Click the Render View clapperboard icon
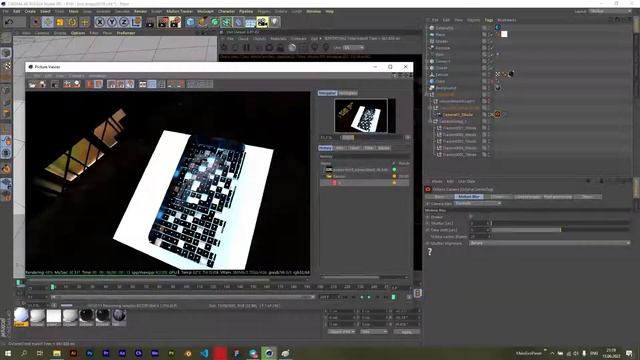Image resolution: width=640 pixels, height=360 pixels. (150, 22)
